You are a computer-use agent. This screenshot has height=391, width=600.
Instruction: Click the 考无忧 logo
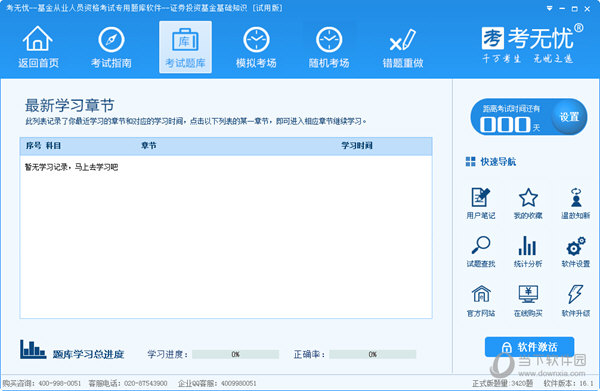(532, 43)
